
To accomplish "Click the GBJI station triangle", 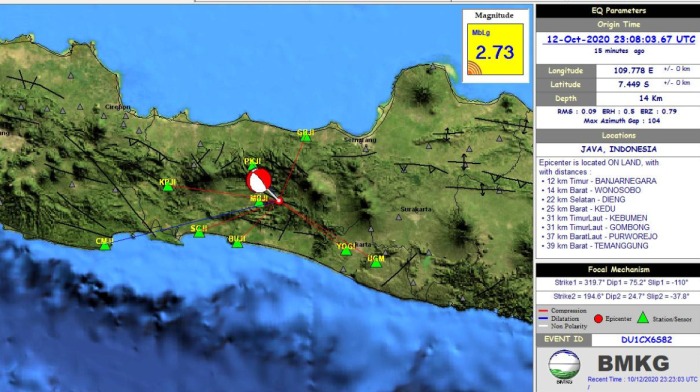I will coord(306,138).
